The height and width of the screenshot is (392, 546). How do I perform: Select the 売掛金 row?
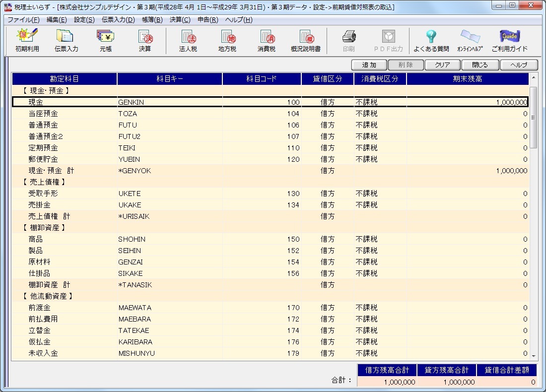click(x=40, y=205)
